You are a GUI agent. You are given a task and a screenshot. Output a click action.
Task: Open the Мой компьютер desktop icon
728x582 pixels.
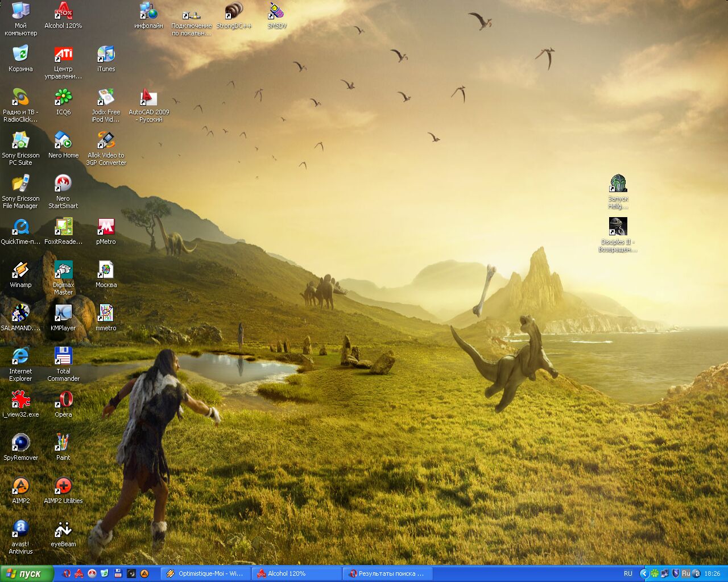click(x=20, y=19)
